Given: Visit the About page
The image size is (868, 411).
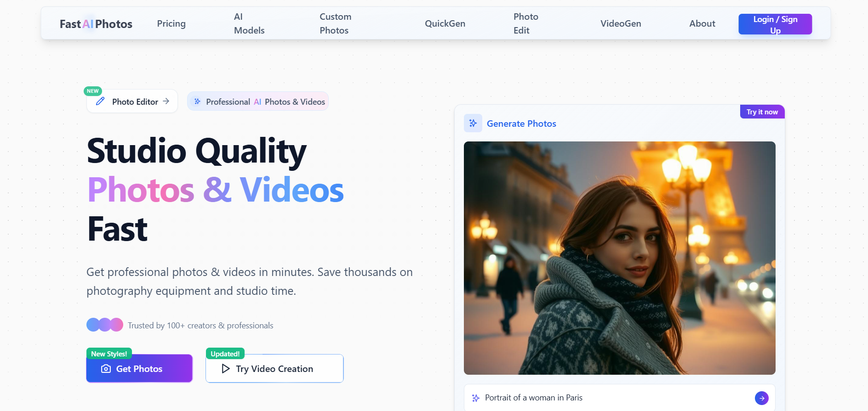Looking at the screenshot, I should (x=702, y=23).
